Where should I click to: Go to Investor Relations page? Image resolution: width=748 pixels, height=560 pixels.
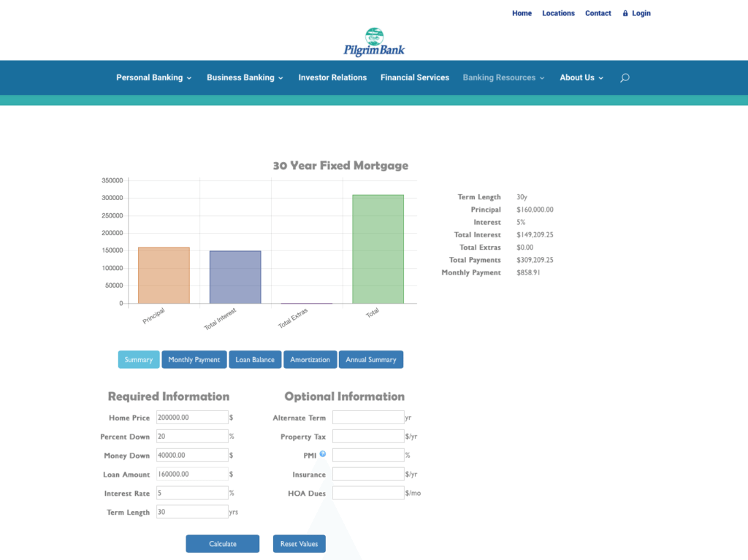(332, 77)
